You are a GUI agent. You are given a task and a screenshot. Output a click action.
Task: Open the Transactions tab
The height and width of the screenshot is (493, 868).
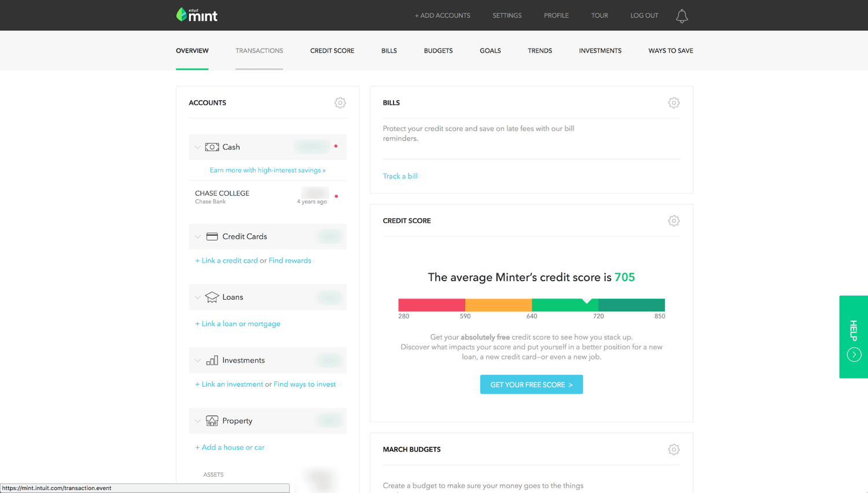coord(259,50)
